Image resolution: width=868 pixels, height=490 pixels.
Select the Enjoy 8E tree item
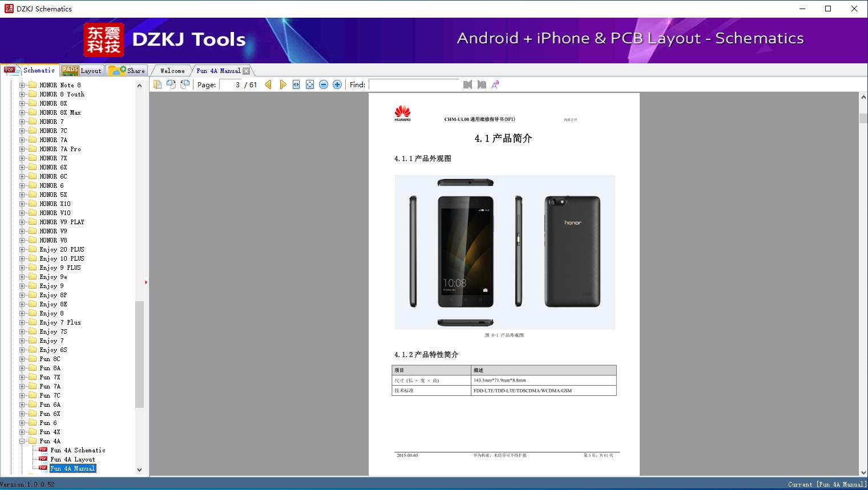(53, 304)
